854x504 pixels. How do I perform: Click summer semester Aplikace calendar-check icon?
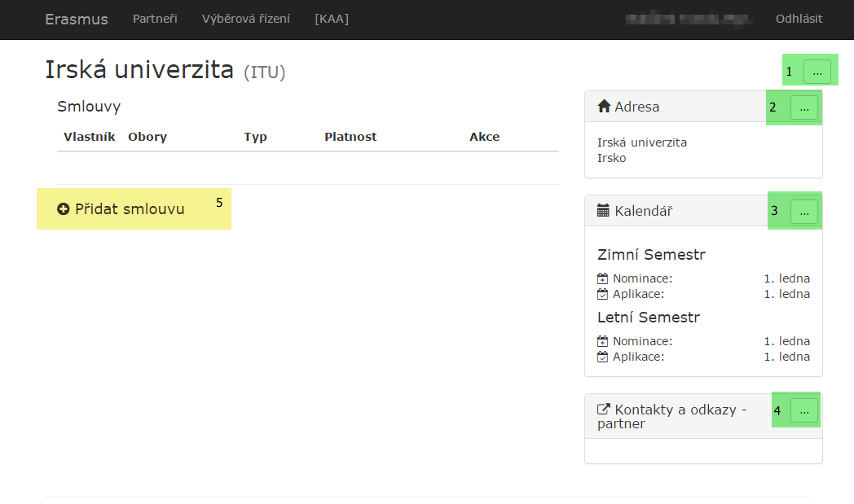tap(603, 357)
